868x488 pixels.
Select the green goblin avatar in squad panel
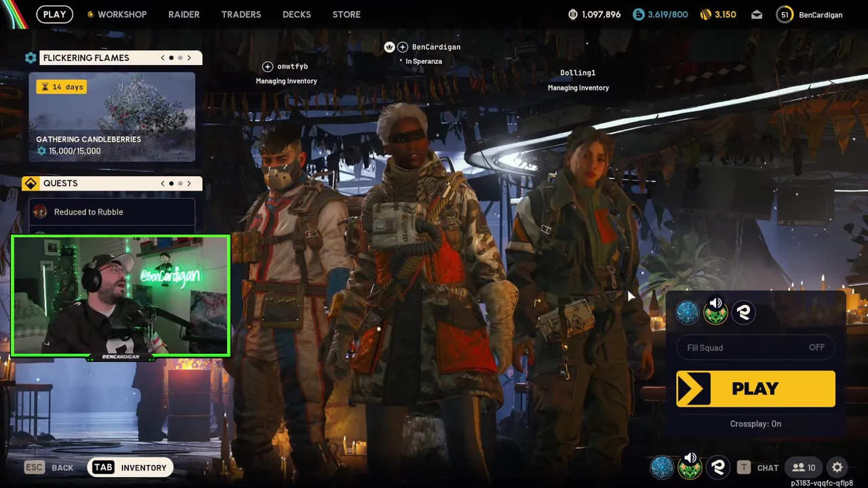715,314
